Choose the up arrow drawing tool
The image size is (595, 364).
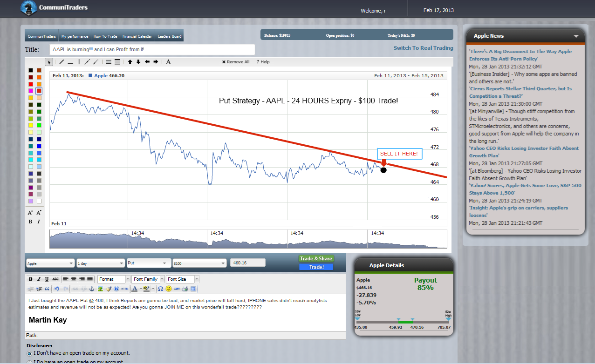[130, 62]
